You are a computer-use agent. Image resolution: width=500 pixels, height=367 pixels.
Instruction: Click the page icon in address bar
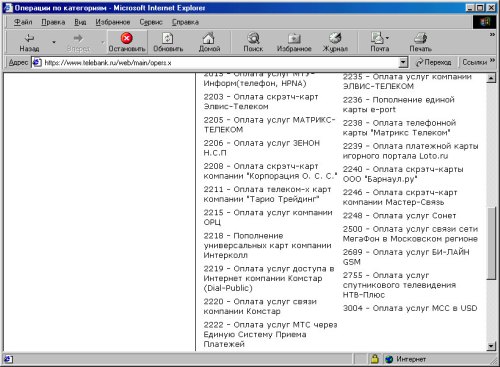37,62
